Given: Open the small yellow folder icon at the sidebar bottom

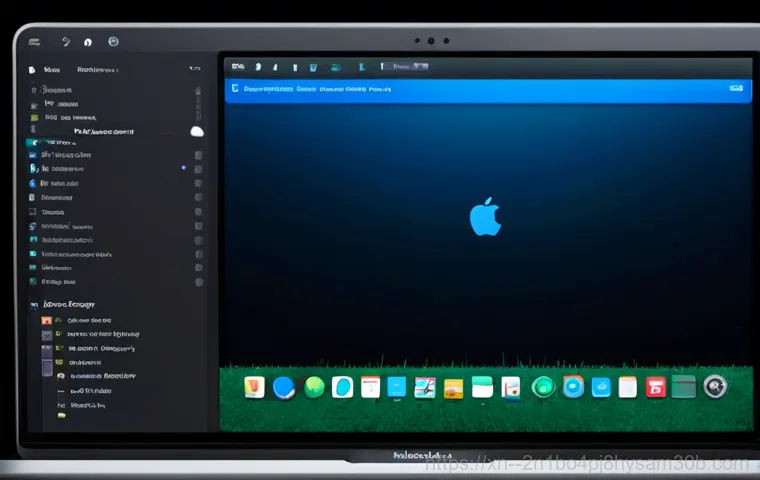Looking at the screenshot, I should pyautogui.click(x=62, y=416).
